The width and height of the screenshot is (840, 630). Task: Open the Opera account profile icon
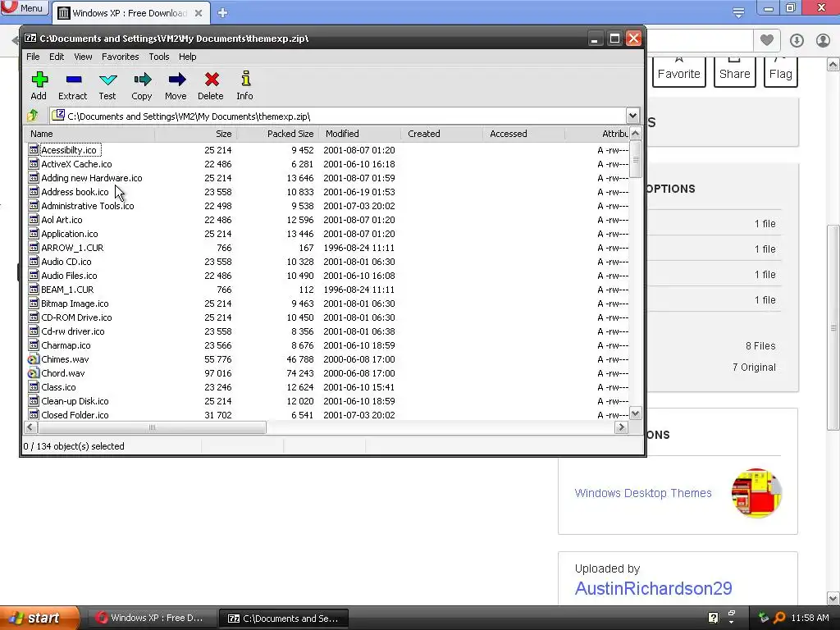click(823, 40)
